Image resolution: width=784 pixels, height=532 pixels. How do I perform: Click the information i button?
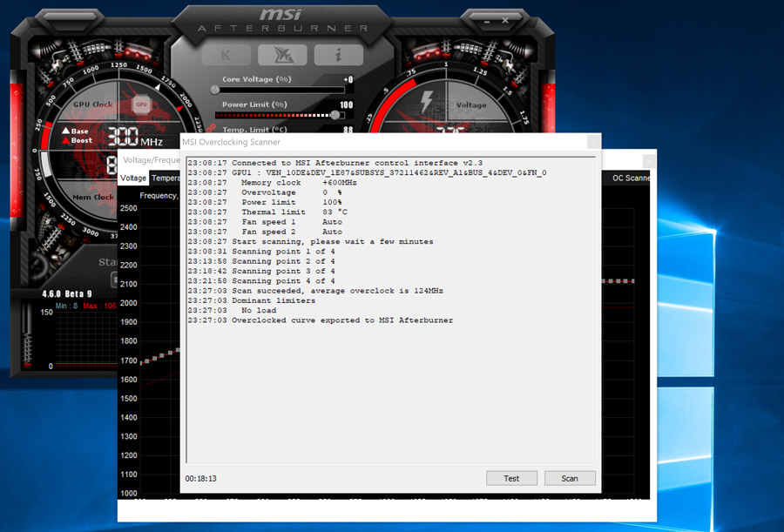(x=338, y=54)
